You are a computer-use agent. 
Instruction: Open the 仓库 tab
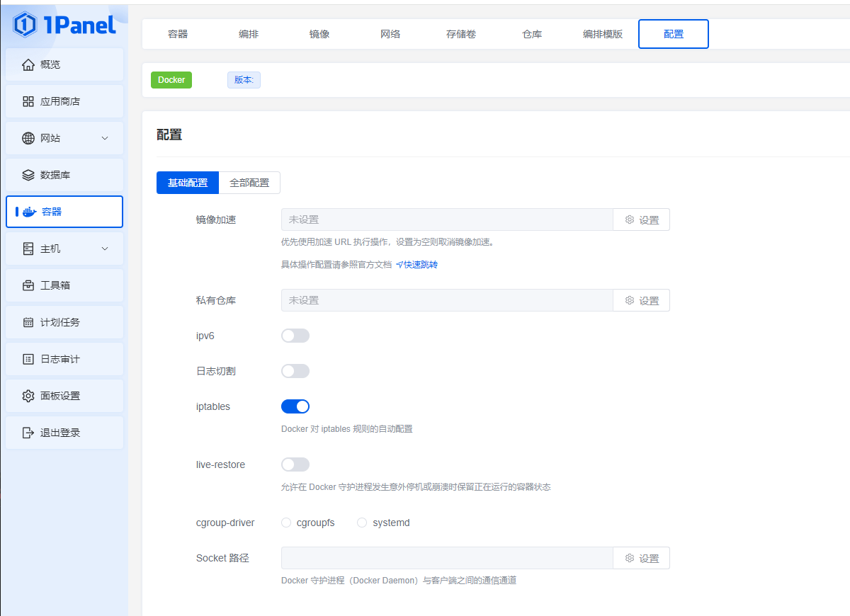[x=532, y=34]
